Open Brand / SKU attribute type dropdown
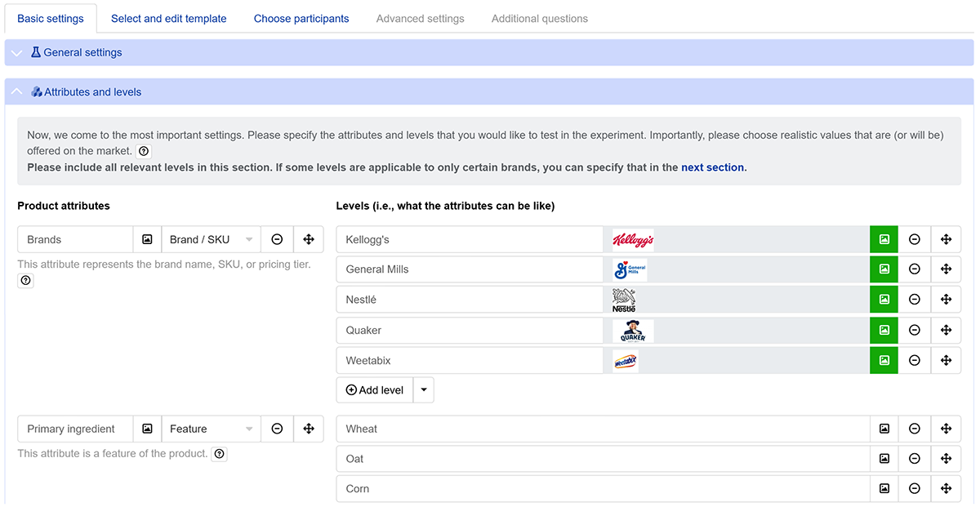Screen dimensions: 980x507 (x=211, y=239)
